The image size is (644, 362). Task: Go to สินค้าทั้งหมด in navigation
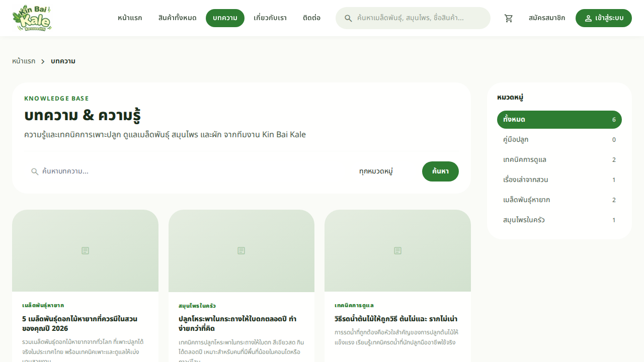coord(177,18)
